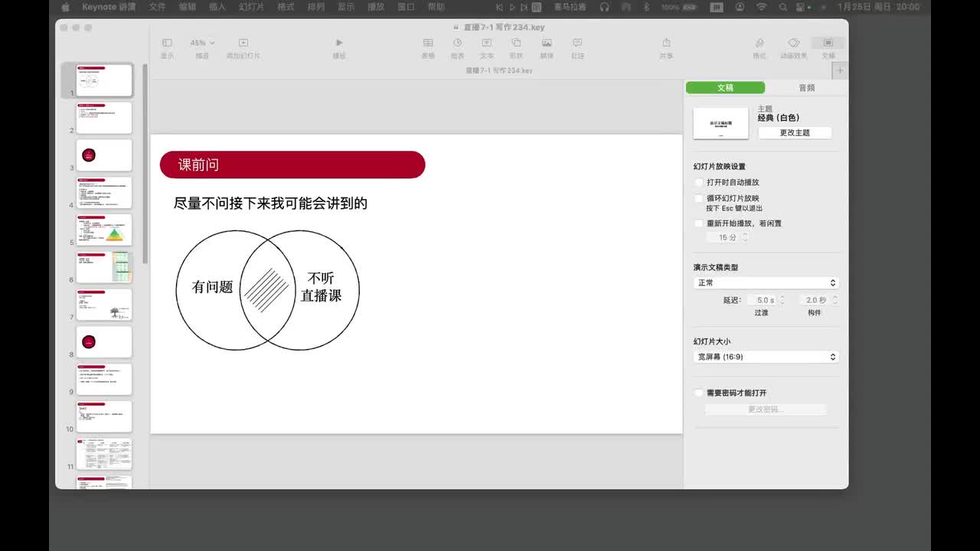Select slide 11 thumbnail in navigator
The image size is (980, 551).
click(104, 454)
